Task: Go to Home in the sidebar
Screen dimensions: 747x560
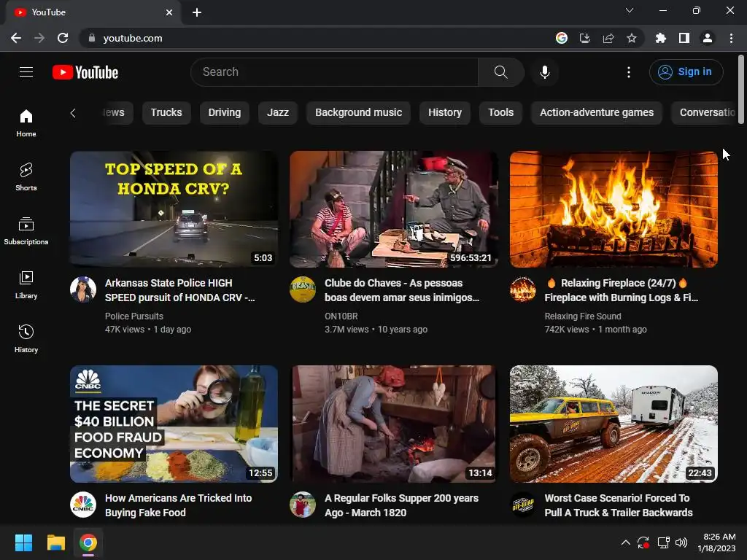Action: [x=26, y=123]
